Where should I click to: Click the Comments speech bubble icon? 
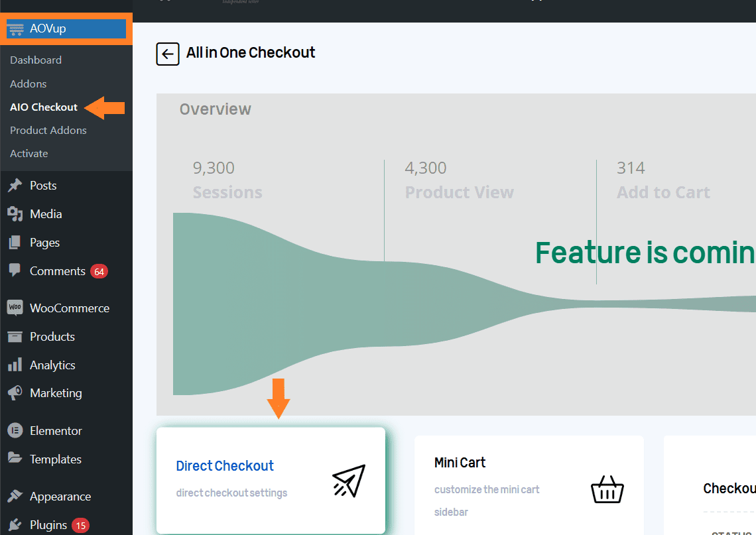pos(15,270)
